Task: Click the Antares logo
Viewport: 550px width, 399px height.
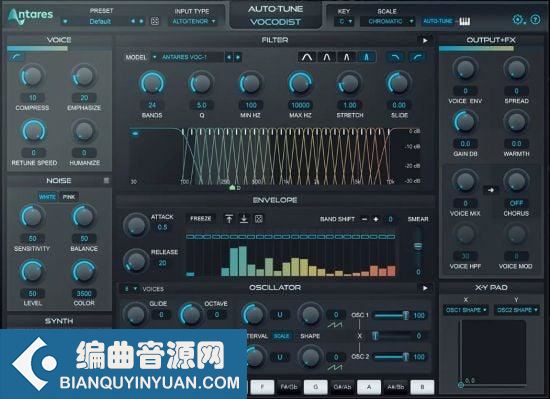Action: (31, 16)
